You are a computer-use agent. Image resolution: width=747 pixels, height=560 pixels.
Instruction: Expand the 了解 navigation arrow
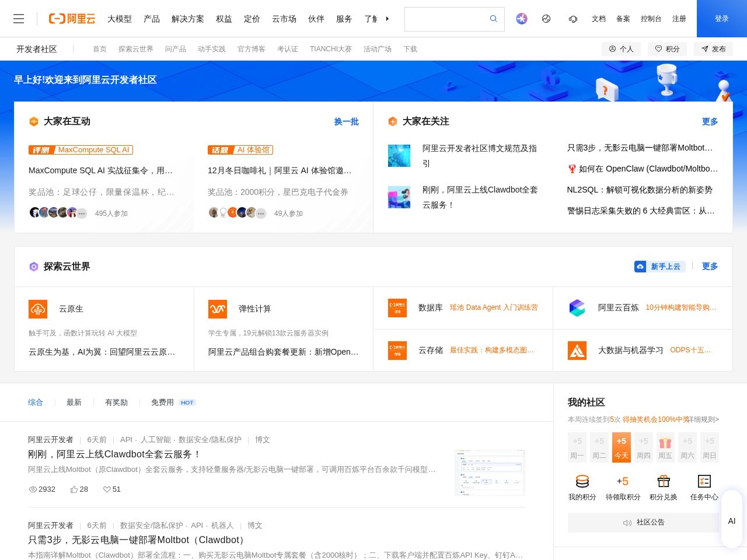coord(388,19)
